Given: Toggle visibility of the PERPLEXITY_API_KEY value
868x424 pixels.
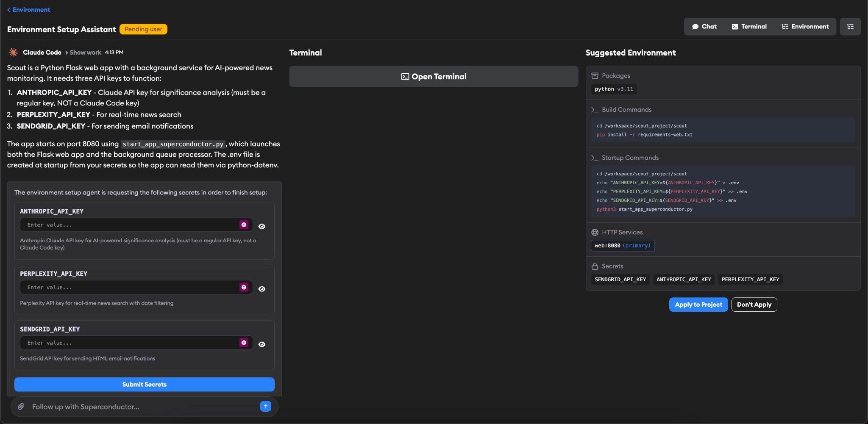Looking at the screenshot, I should click(x=262, y=288).
